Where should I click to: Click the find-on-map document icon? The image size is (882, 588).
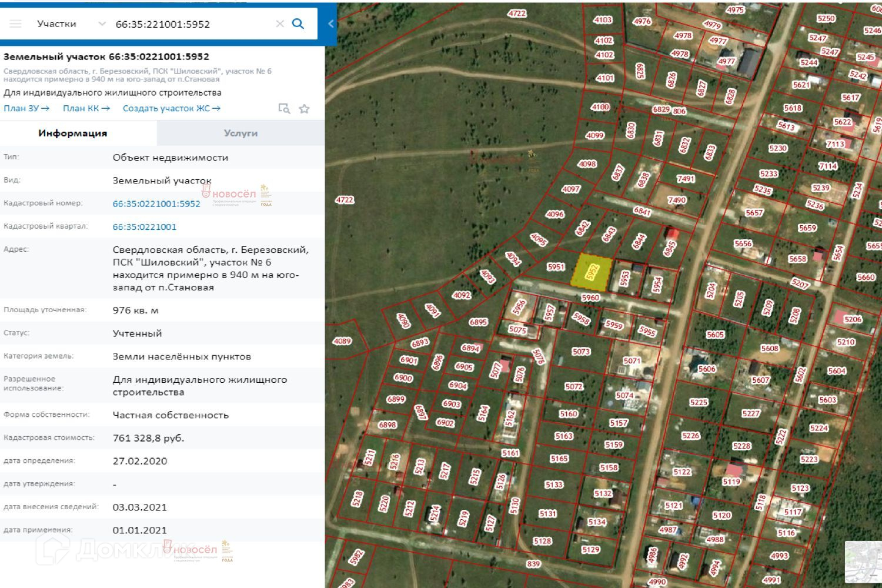coord(284,109)
